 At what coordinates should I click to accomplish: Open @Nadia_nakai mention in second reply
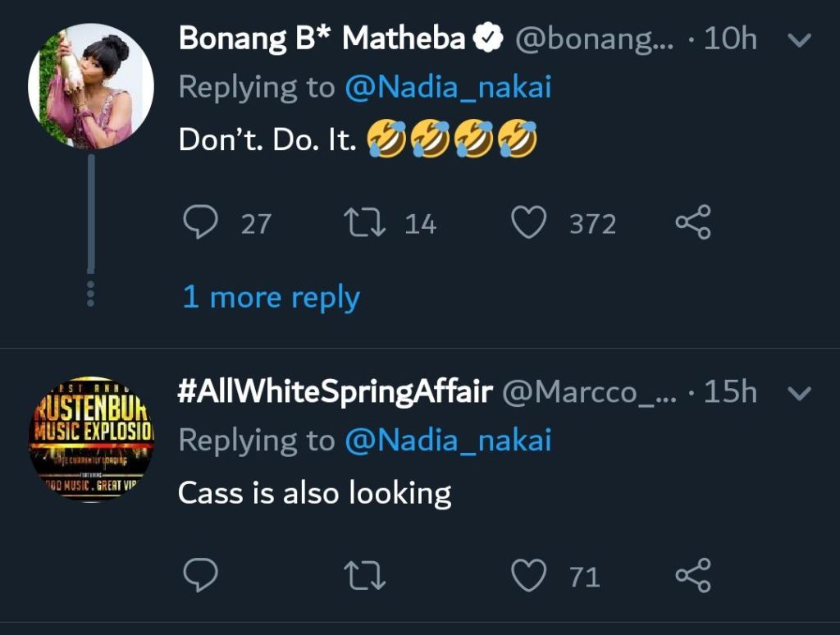(448, 441)
